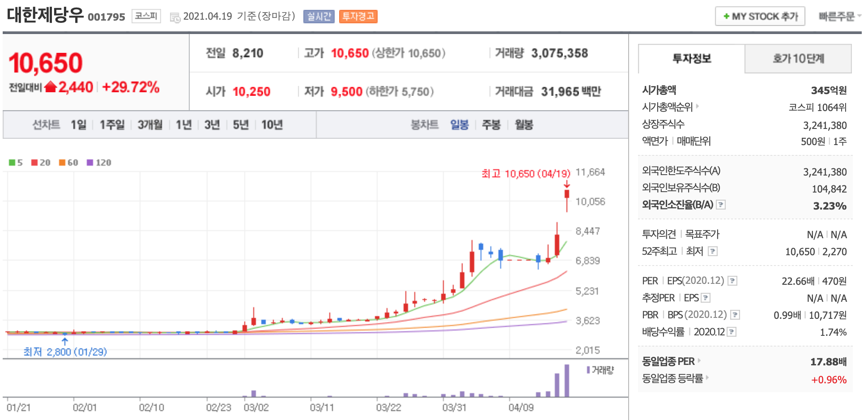Click the 코스피 market badge
This screenshot has height=420, width=868.
click(146, 16)
